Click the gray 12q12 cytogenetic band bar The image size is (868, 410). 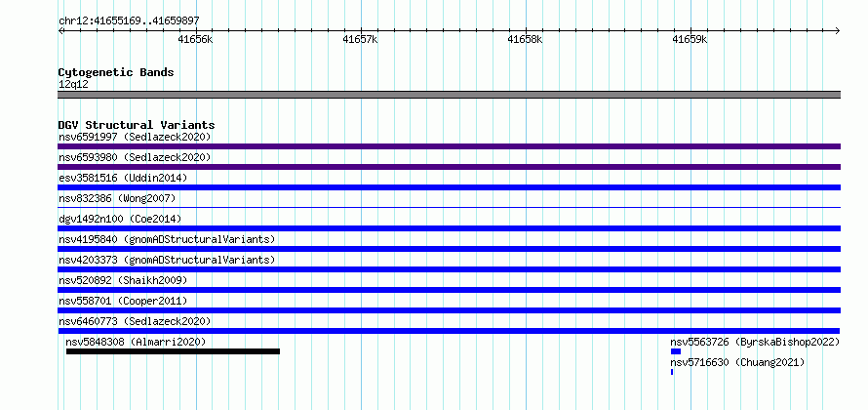449,95
